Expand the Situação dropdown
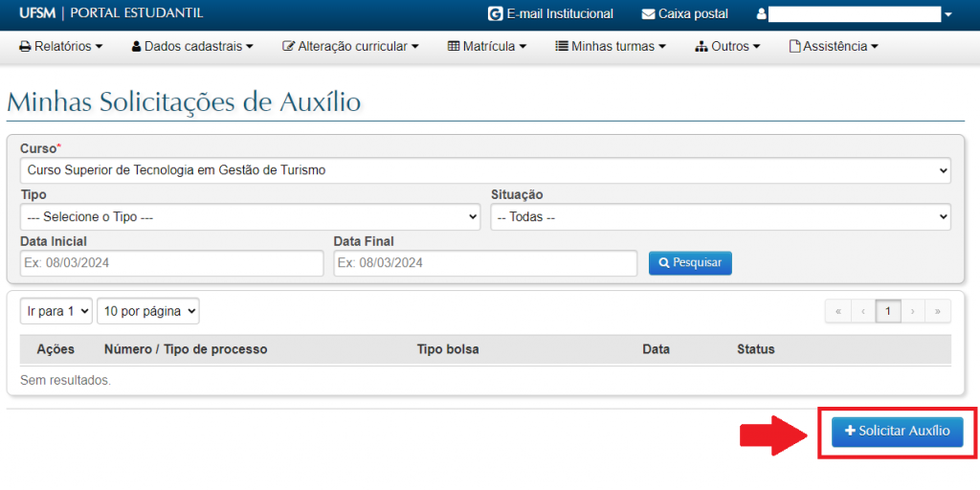The image size is (980, 490). click(x=721, y=217)
